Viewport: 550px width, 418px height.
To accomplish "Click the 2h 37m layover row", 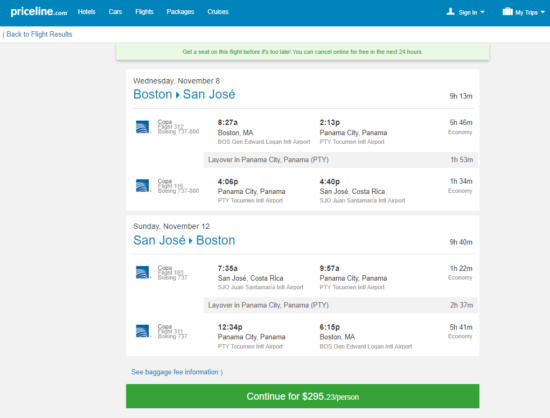I will 340,305.
